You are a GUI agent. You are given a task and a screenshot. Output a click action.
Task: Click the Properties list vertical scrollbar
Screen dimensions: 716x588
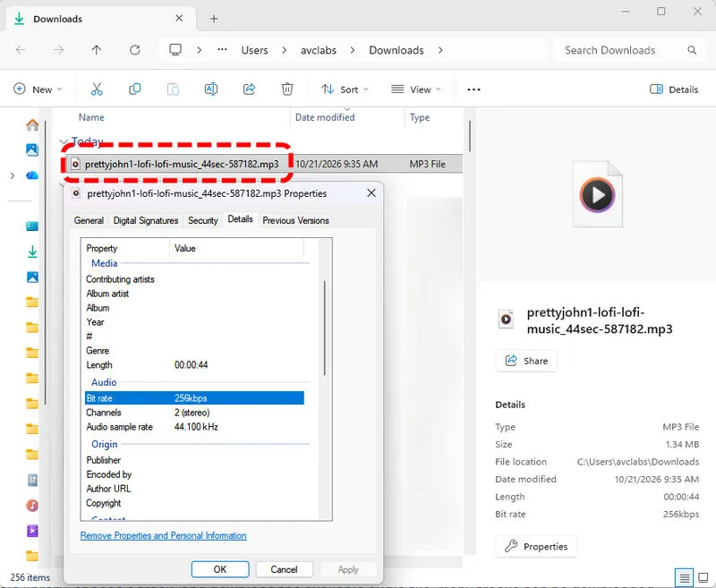(325, 328)
